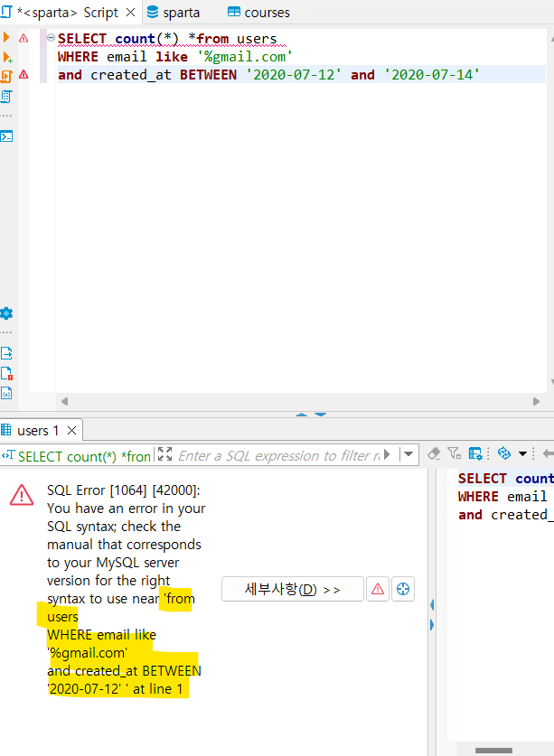Expand the filter panel with the maximize icon

point(165,454)
